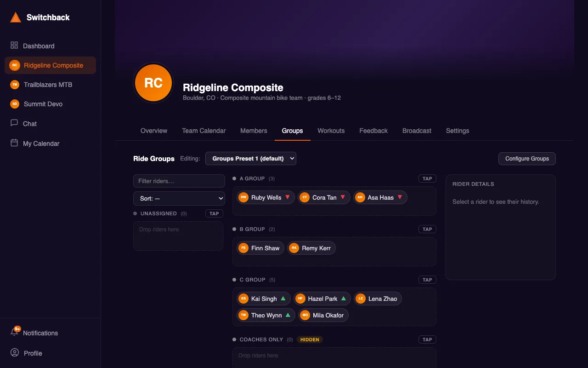
Task: Open the Profile user icon
Action: click(x=15, y=353)
